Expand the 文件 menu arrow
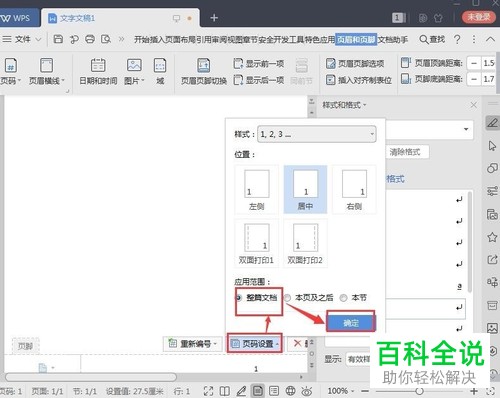 tap(38, 39)
